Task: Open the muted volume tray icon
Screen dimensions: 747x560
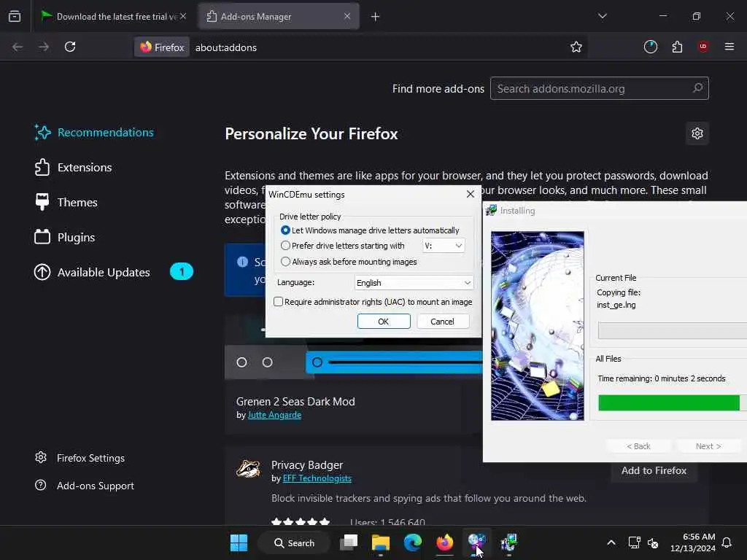Action: click(x=653, y=542)
